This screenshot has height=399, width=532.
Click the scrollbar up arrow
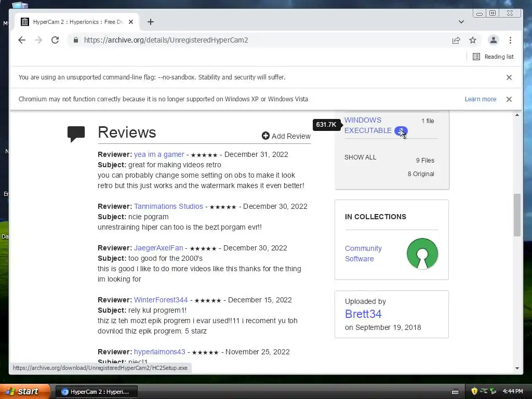click(517, 115)
